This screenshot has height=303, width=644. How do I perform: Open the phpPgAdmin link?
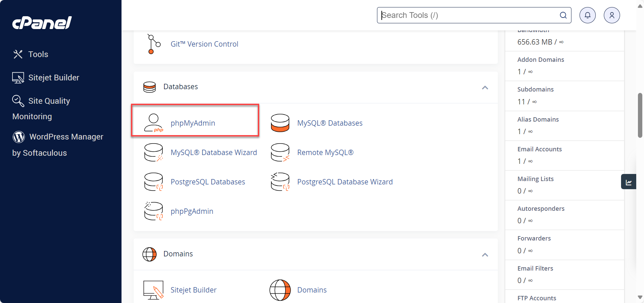click(192, 211)
